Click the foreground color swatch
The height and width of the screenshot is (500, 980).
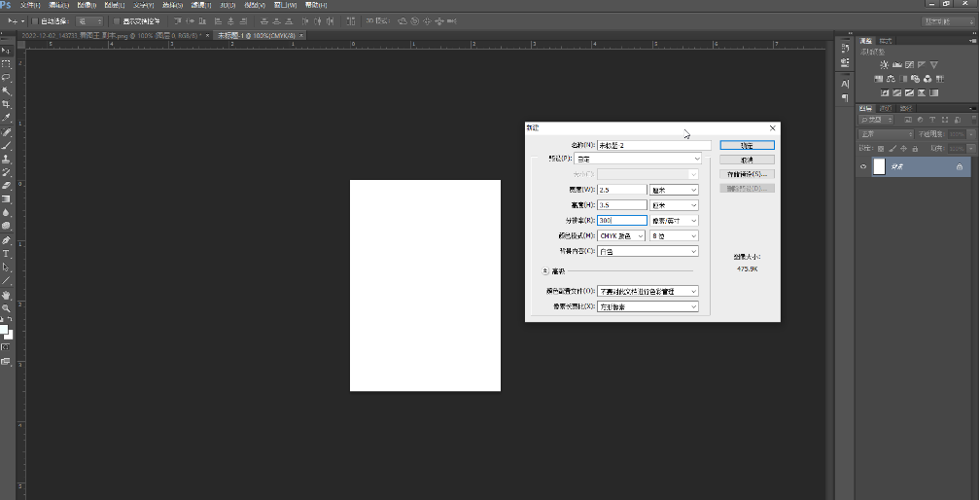[x=4, y=328]
